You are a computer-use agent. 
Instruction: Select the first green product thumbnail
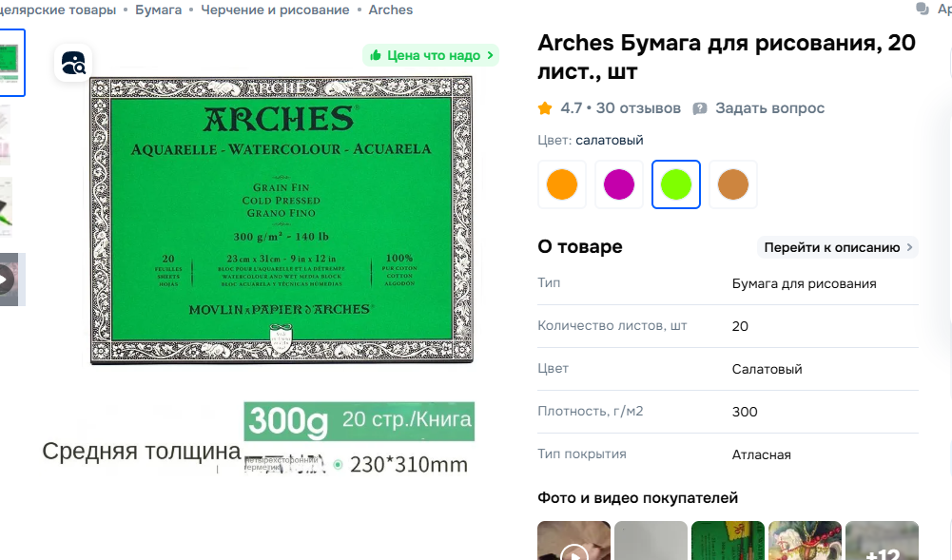[x=10, y=63]
